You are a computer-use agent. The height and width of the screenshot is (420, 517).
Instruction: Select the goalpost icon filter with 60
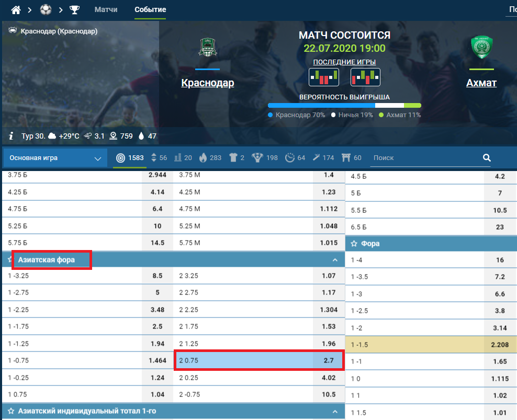[345, 157]
